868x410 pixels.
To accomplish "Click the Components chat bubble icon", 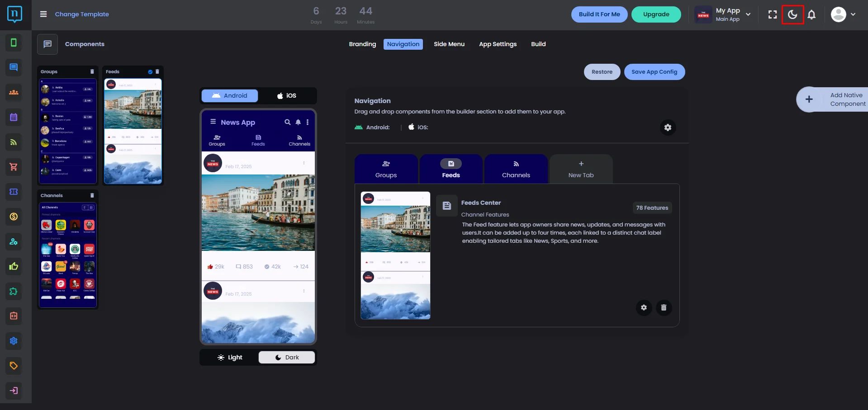I will [x=47, y=44].
